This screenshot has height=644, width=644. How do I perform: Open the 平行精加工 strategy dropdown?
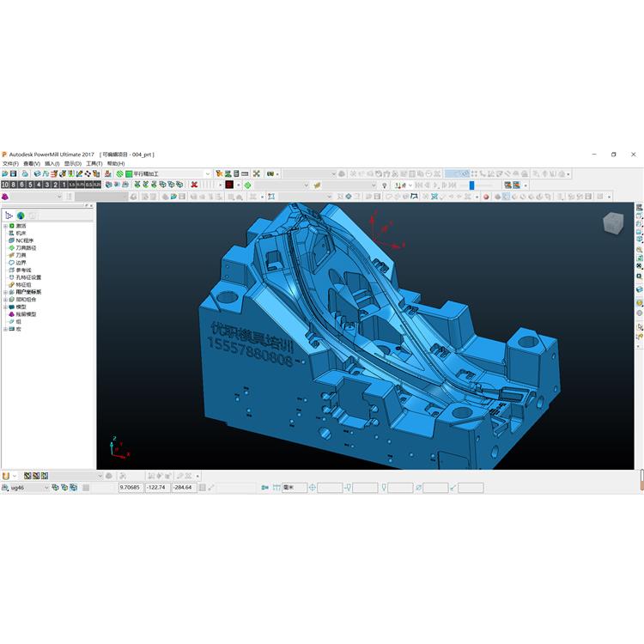pos(208,173)
